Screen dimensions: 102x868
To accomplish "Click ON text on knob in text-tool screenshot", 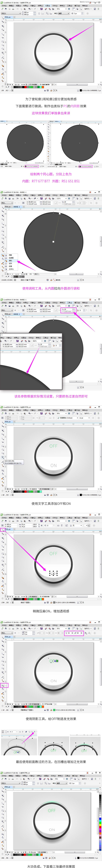I will pyautogui.click(x=53, y=465).
